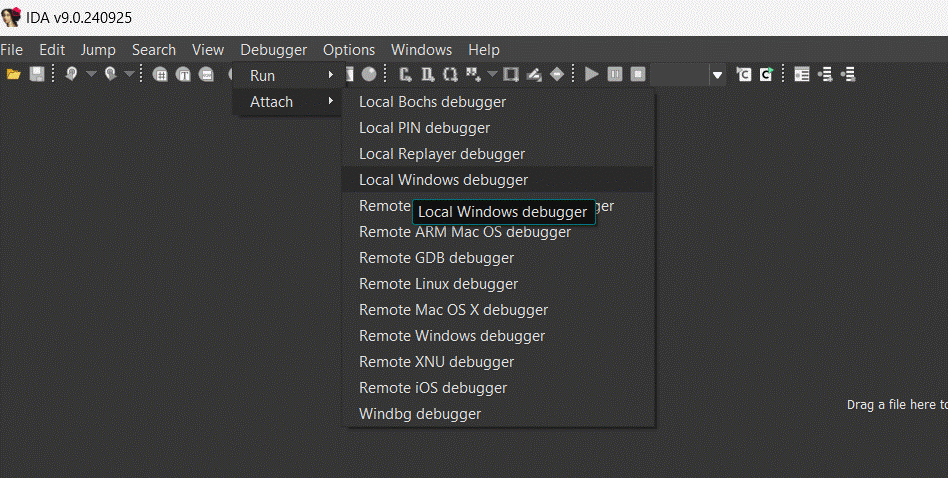This screenshot has width=948, height=478.
Task: Click the pencil edit toolbar icon
Action: (x=534, y=74)
